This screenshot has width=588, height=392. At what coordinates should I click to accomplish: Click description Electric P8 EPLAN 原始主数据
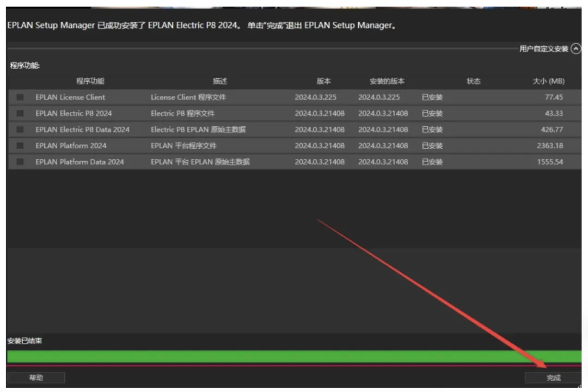coord(198,130)
